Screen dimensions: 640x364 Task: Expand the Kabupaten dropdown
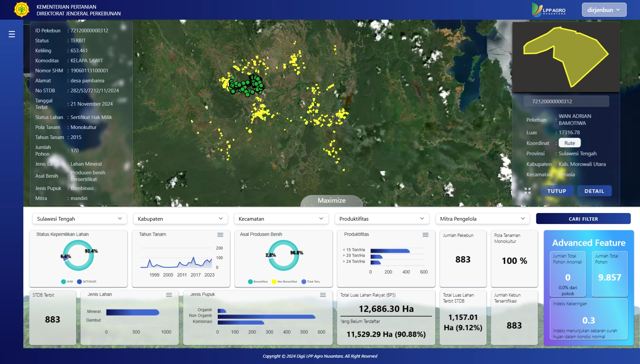coord(180,219)
